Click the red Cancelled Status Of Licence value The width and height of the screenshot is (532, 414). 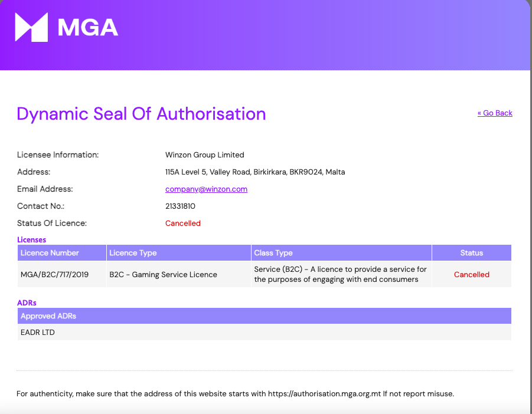[x=183, y=224]
